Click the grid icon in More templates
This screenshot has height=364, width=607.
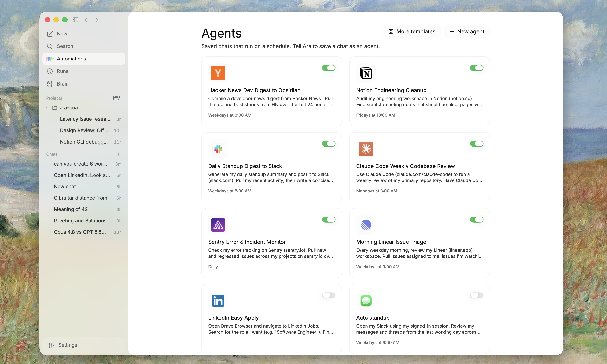click(x=391, y=32)
